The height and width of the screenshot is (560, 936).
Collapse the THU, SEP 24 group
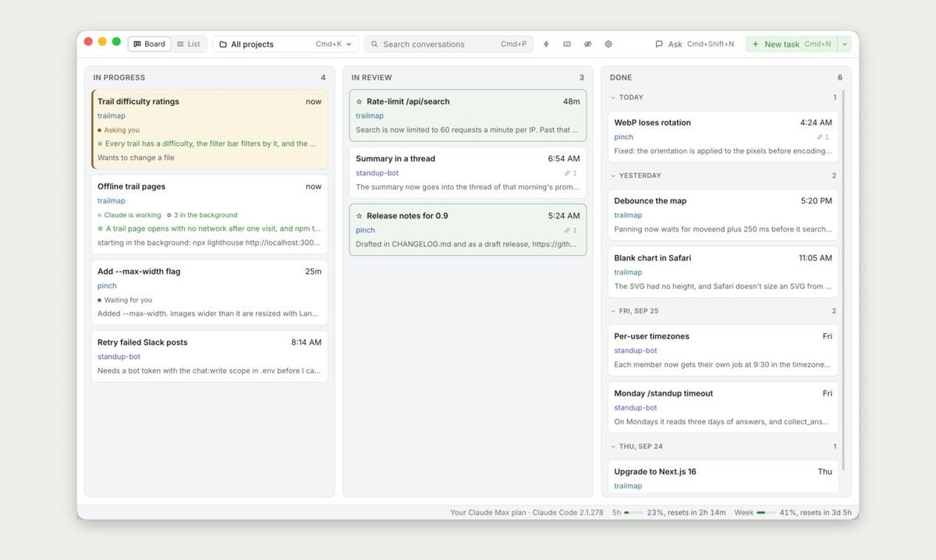click(613, 446)
